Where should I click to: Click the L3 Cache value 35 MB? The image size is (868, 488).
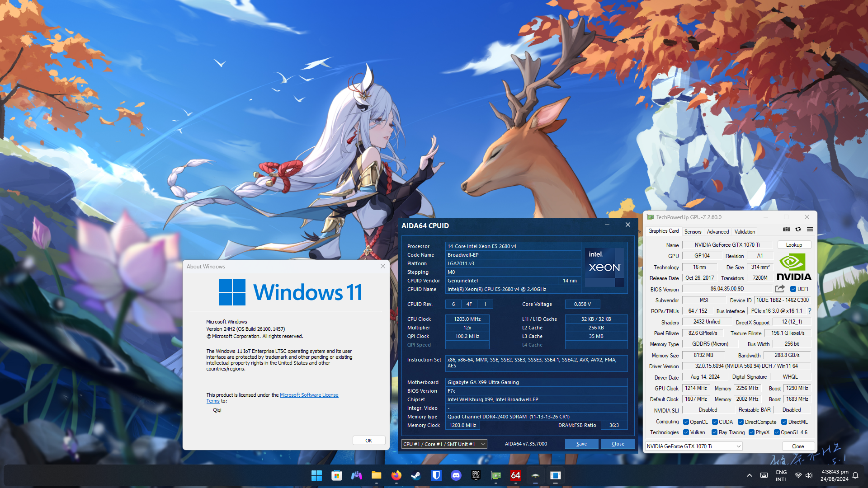pyautogui.click(x=596, y=336)
